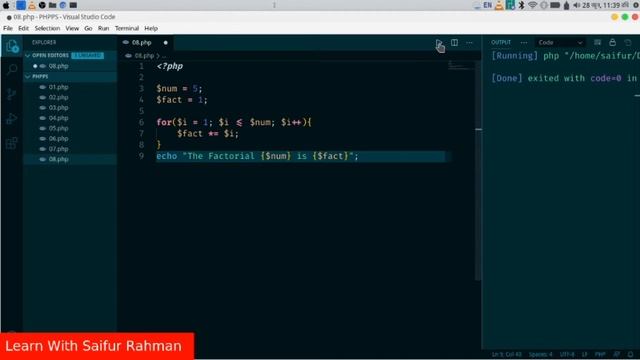Click the cursor position in status bar
This screenshot has width=640, height=360.
(x=506, y=354)
